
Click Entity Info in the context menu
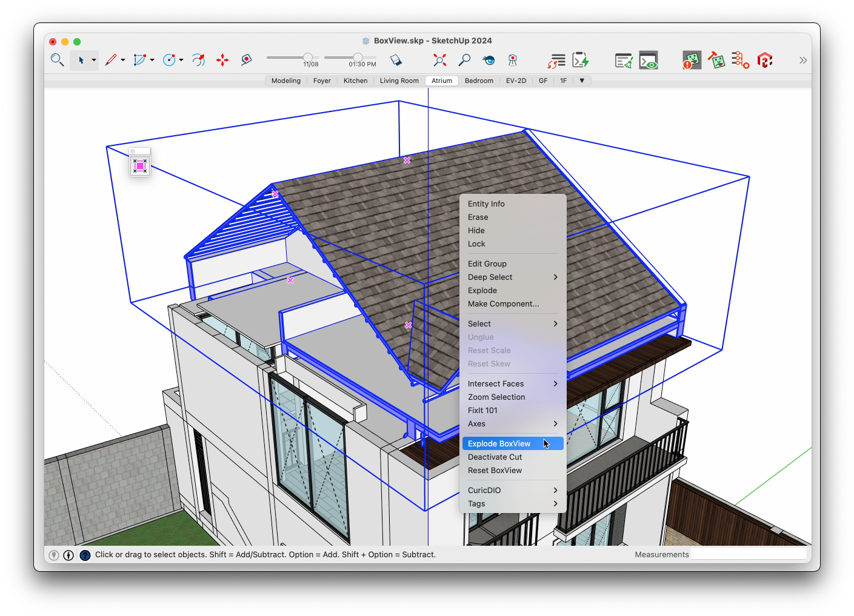(x=486, y=204)
